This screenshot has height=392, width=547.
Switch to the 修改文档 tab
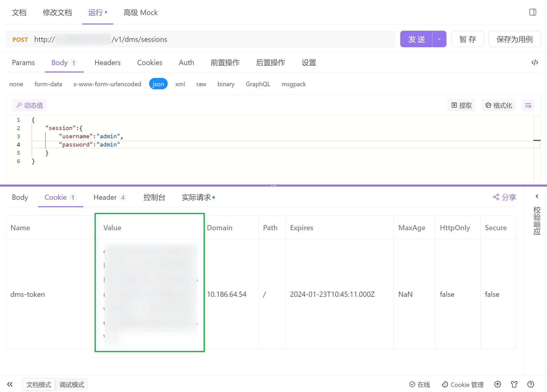coord(57,12)
